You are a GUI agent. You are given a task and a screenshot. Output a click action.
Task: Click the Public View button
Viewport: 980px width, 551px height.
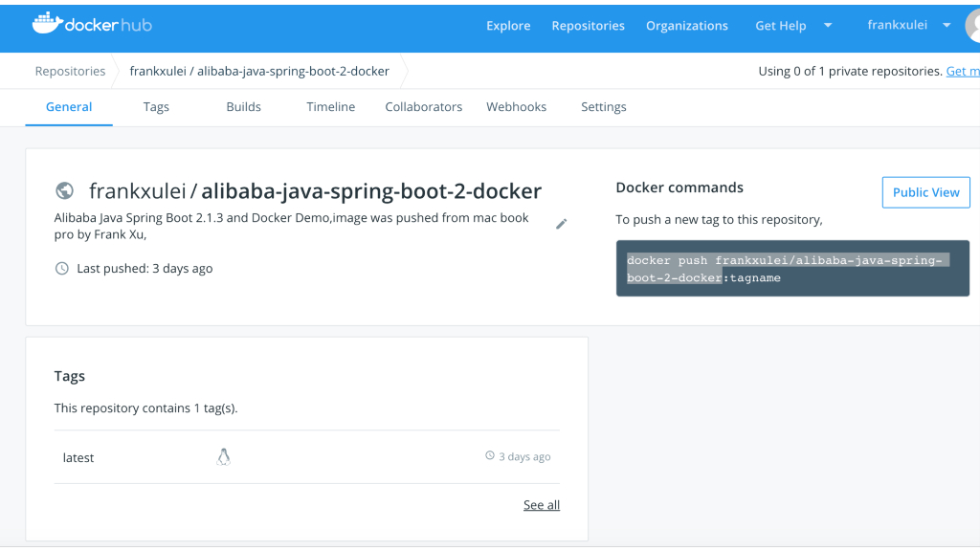tap(925, 191)
